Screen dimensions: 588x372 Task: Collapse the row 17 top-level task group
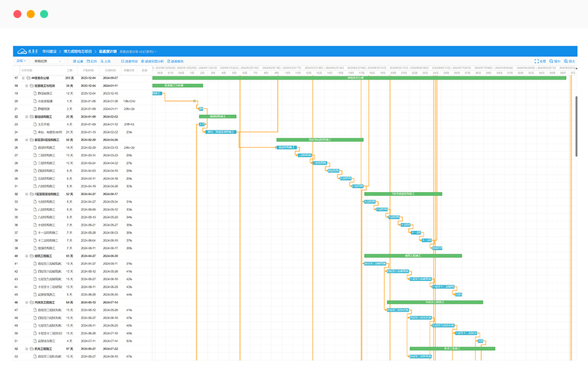point(22,78)
